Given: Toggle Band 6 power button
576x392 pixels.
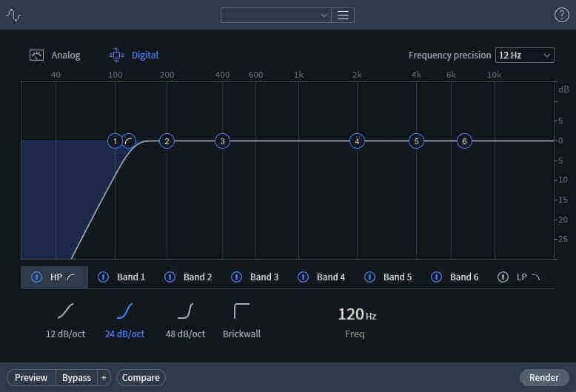Looking at the screenshot, I should (x=436, y=277).
